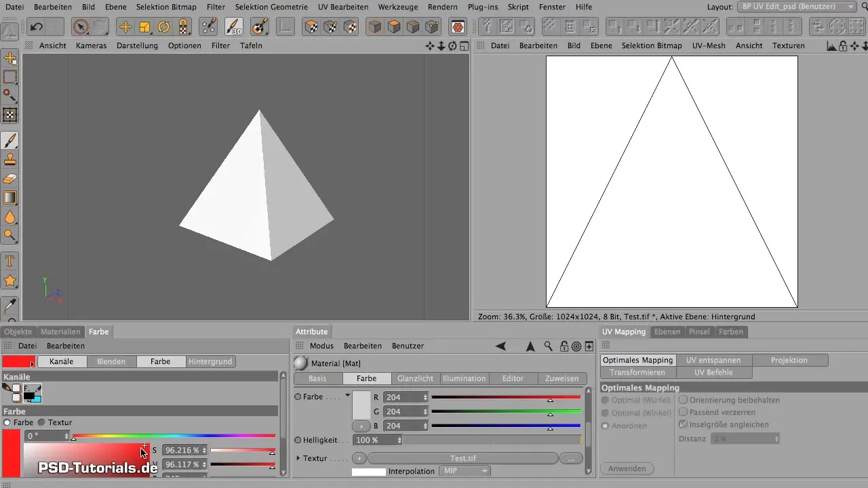The width and height of the screenshot is (868, 488).
Task: Toggle the Helligkeit parameter radio
Action: [298, 440]
